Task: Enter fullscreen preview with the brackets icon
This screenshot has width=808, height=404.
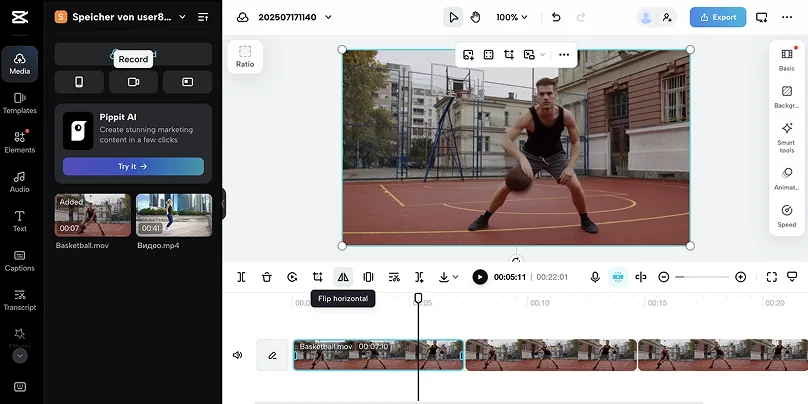Action: (x=771, y=277)
